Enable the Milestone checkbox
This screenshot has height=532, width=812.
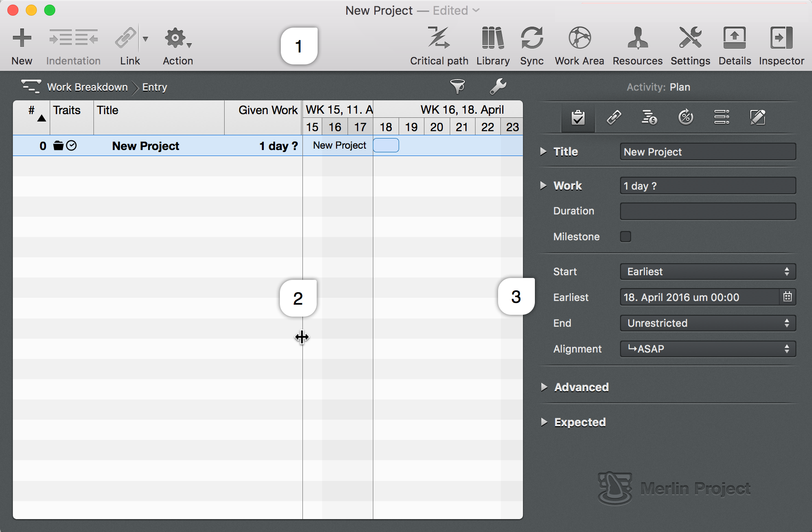(626, 237)
